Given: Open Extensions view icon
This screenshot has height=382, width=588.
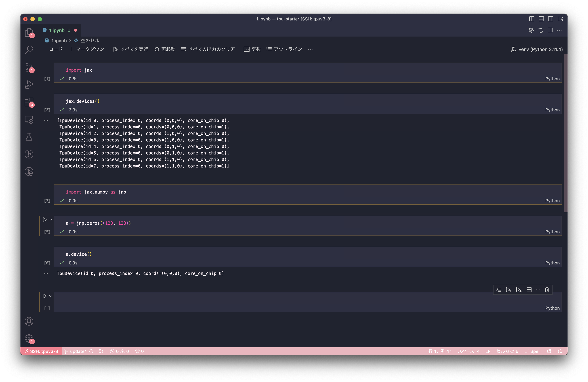Looking at the screenshot, I should coord(29,102).
